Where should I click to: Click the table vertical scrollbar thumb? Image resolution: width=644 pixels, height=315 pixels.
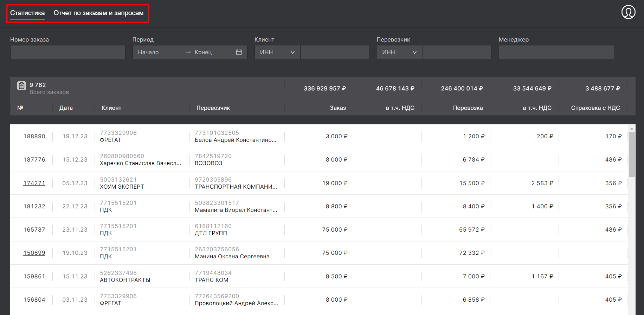[x=632, y=155]
